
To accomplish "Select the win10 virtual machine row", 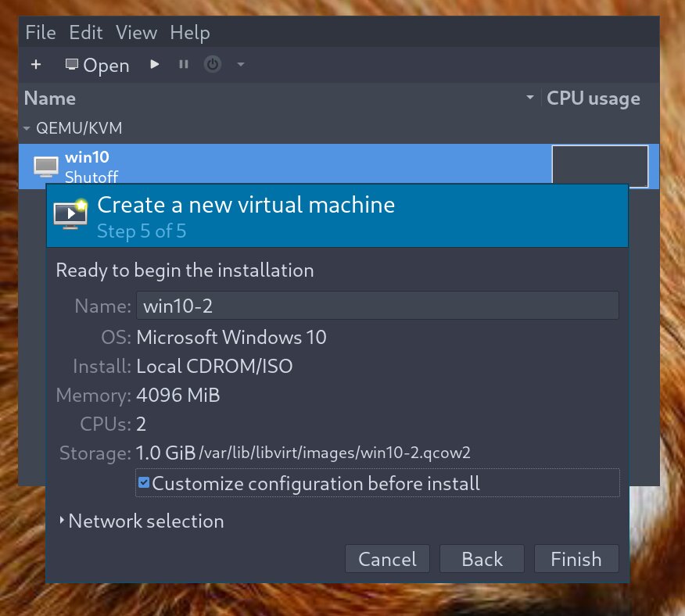I will point(339,167).
